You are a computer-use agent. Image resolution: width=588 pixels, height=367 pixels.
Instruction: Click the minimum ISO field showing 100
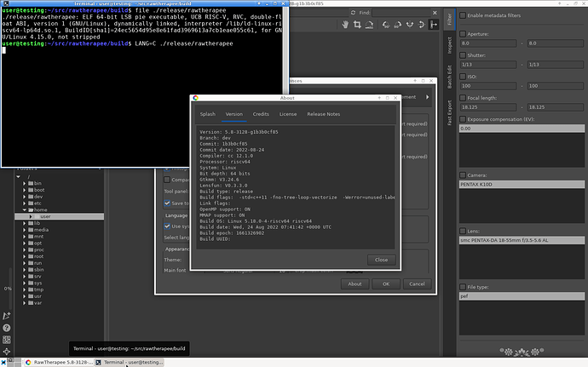point(488,86)
